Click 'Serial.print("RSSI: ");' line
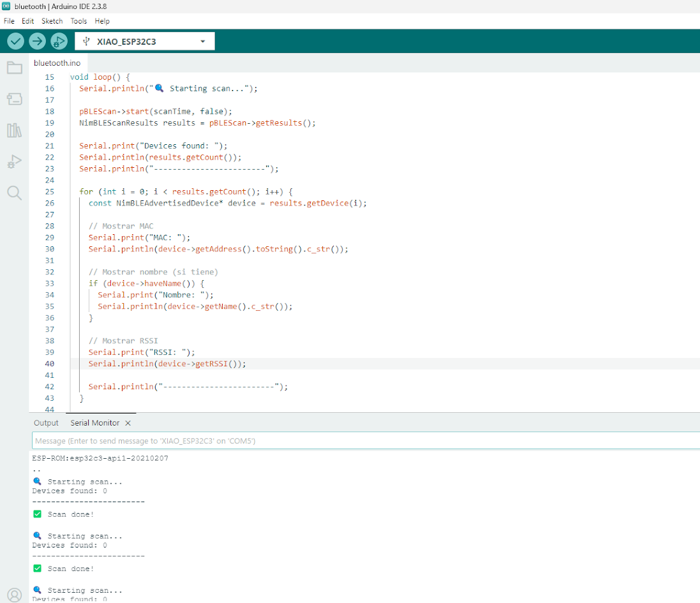 pyautogui.click(x=142, y=353)
